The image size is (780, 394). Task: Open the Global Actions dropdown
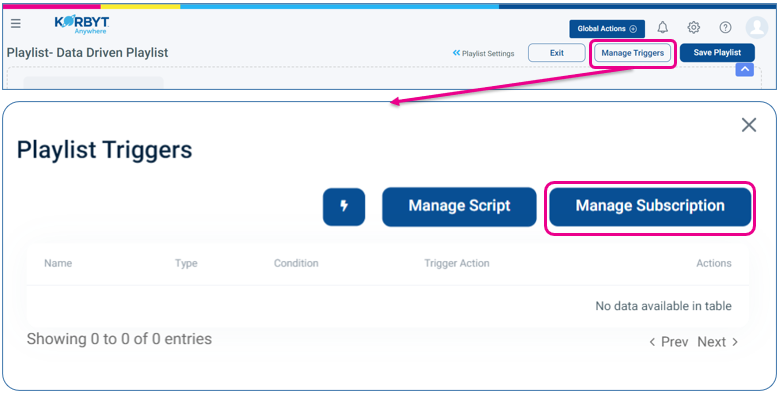coord(607,29)
